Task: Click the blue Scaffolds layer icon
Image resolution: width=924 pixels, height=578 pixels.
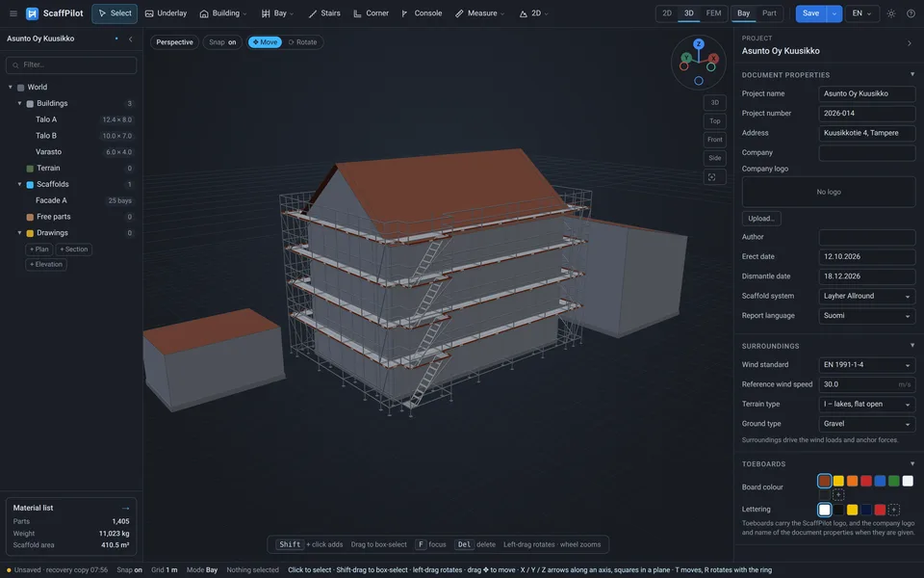Action: coord(30,185)
